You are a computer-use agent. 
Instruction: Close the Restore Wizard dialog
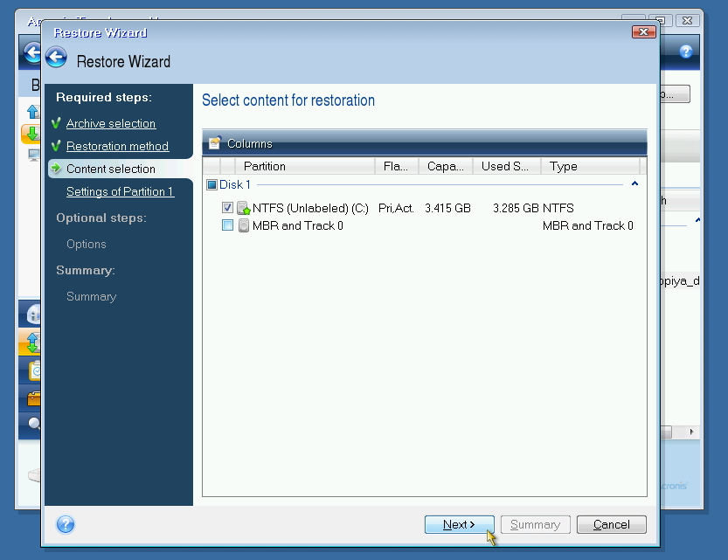[x=643, y=32]
